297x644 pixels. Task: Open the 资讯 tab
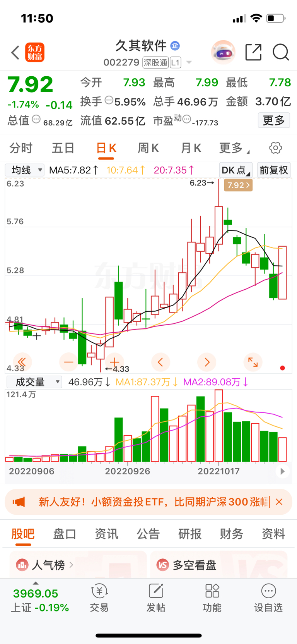[x=106, y=534]
